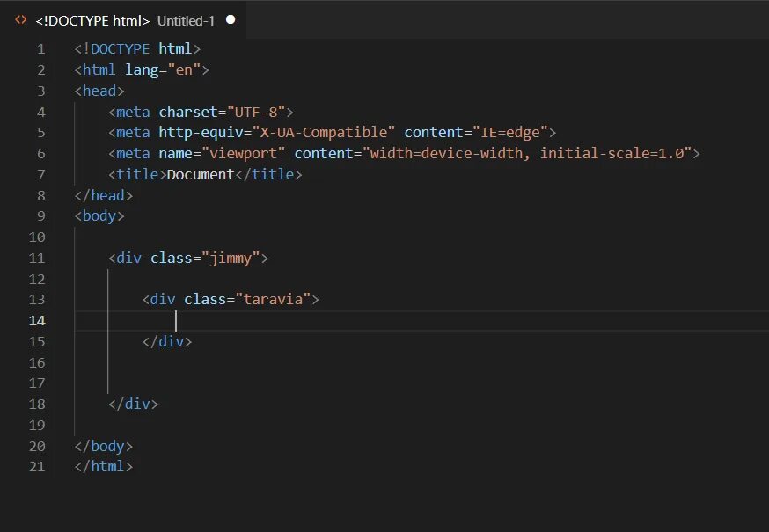Image resolution: width=769 pixels, height=532 pixels.
Task: Click the "X-UA-Compatible" value text
Action: (324, 133)
